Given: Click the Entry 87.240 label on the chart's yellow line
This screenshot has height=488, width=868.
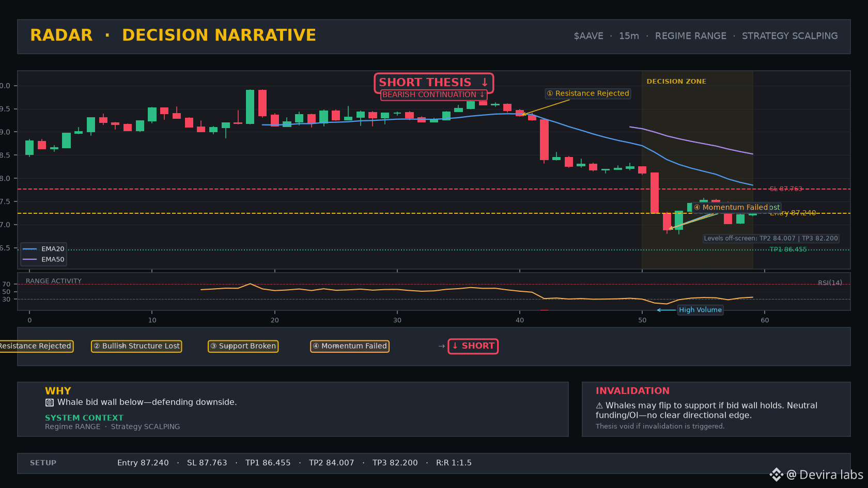Looking at the screenshot, I should (x=793, y=213).
